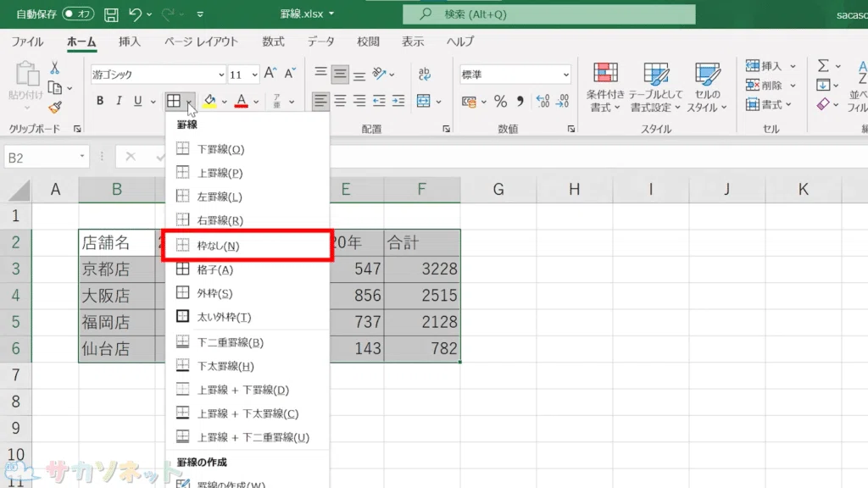The image size is (868, 488).
Task: Click the Fill Color bucket icon
Action: [x=210, y=101]
